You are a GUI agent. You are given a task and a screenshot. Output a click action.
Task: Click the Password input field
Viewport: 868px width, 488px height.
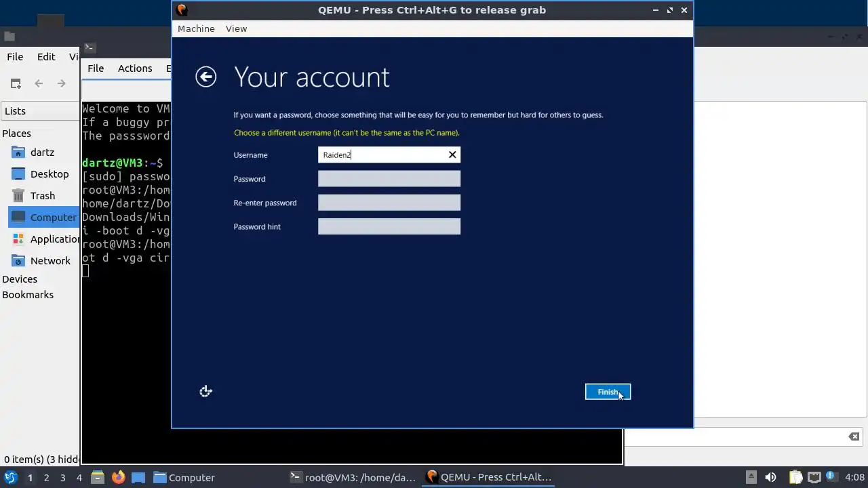(x=389, y=179)
